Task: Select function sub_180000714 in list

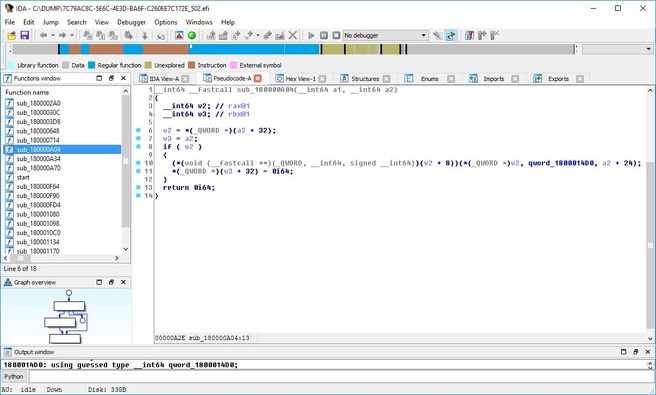Action: click(38, 140)
